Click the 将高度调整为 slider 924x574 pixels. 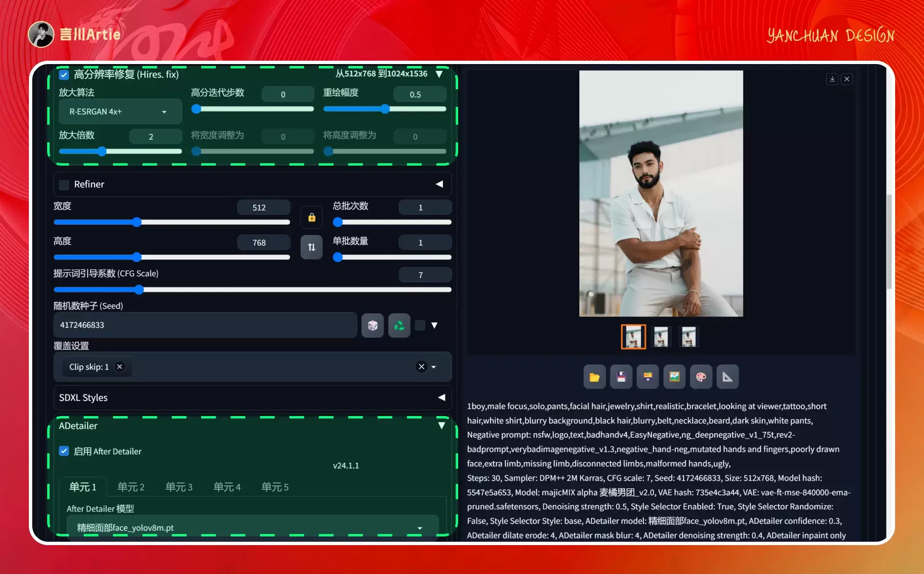(x=385, y=152)
